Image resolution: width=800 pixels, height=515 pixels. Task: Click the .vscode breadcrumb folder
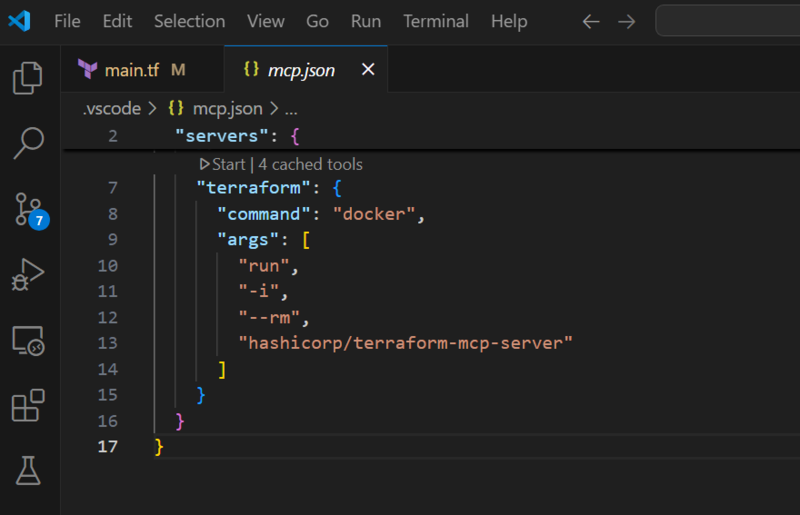point(112,109)
